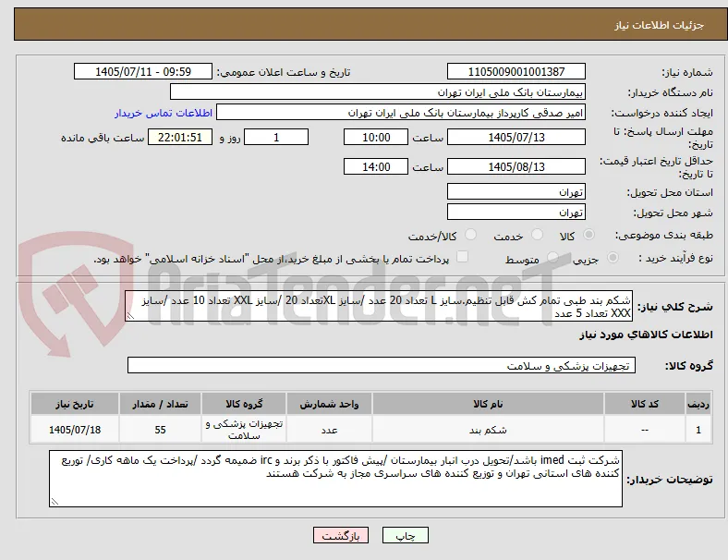
Task: Click the توضیحات خریدار label
Action: pos(670,480)
